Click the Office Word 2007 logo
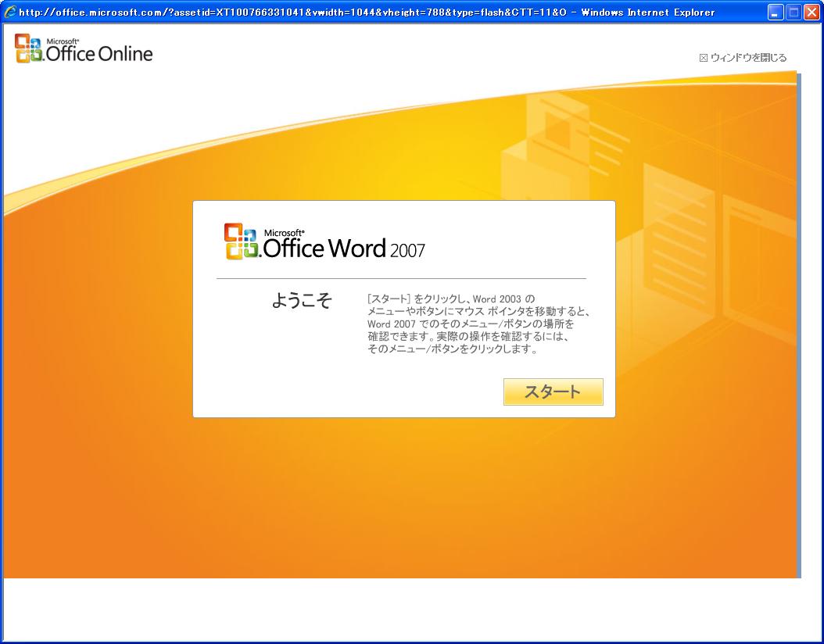Screen dimensions: 824x644 (x=324, y=241)
